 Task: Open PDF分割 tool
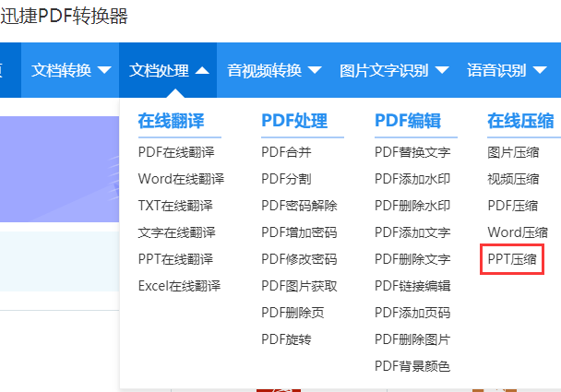286,179
